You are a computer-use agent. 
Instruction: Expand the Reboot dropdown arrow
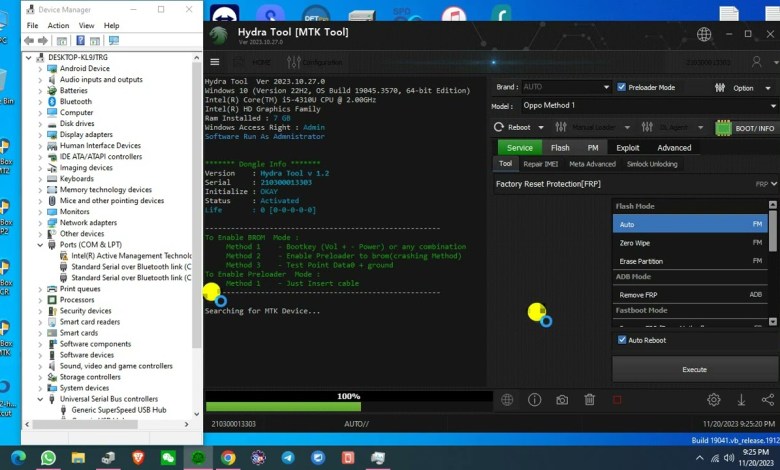click(540, 128)
